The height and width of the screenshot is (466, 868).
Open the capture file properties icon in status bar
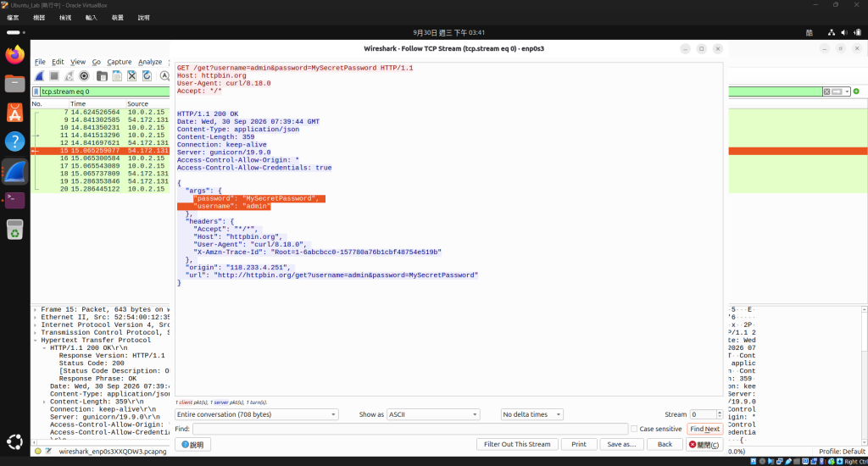click(x=48, y=451)
